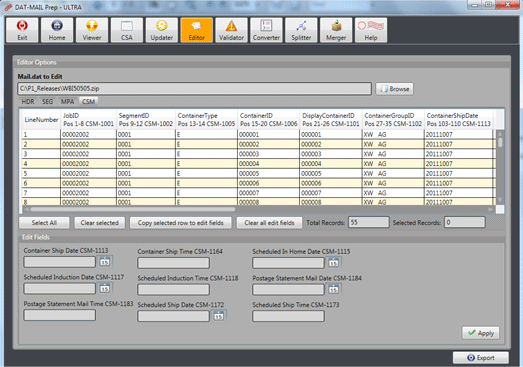Click Container Ship Date CSM-1113 field
The image size is (523, 367).
click(60, 262)
